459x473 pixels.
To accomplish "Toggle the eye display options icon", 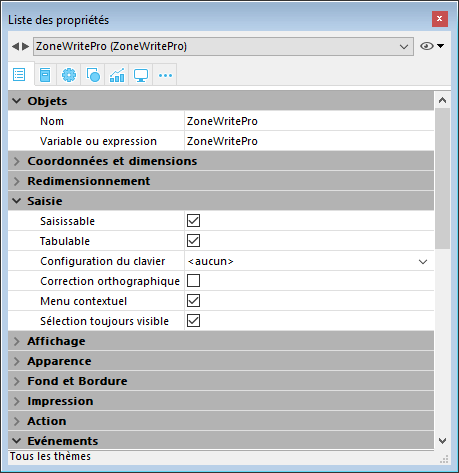I will (427, 46).
